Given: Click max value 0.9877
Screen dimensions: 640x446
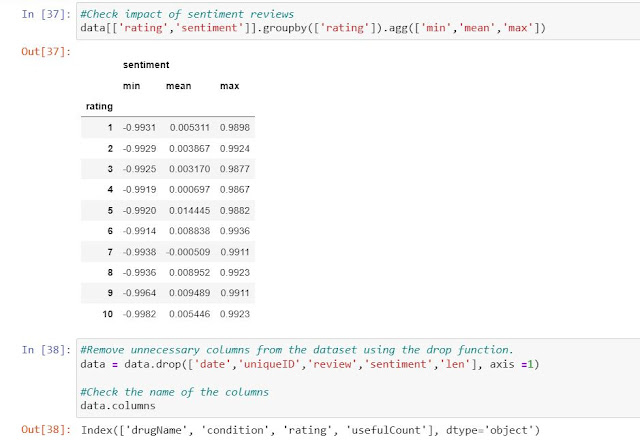Looking at the screenshot, I should (x=235, y=169).
